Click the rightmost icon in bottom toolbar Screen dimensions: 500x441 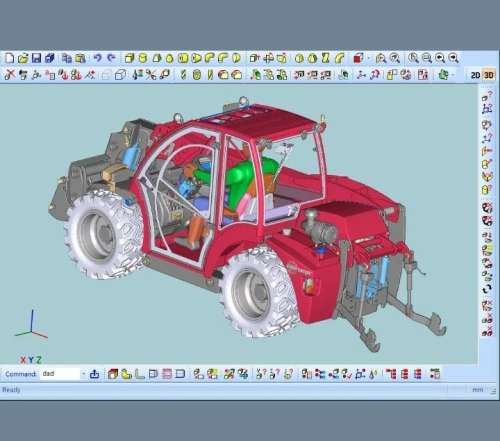(435, 374)
